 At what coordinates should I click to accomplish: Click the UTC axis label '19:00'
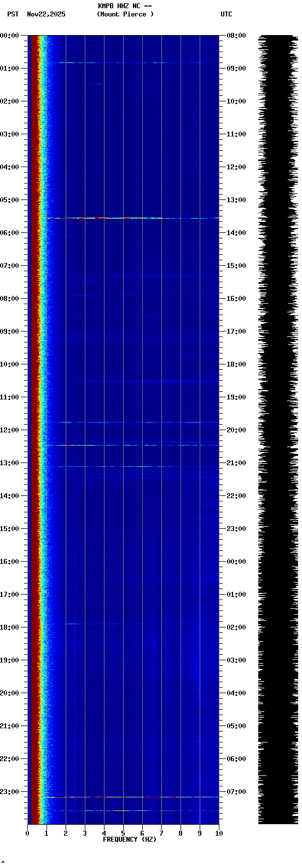pos(236,397)
